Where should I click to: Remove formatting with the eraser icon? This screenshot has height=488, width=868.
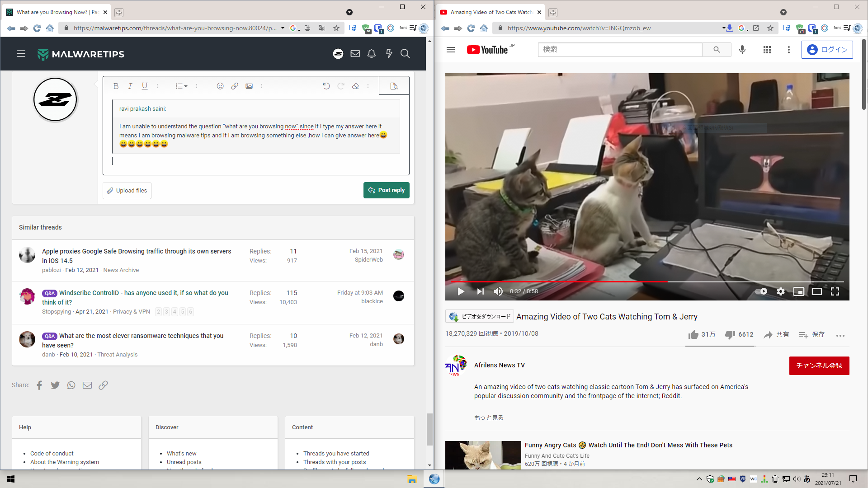pyautogui.click(x=355, y=86)
